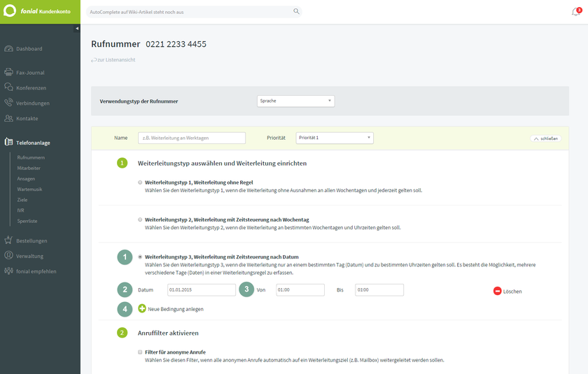Click the Neue Bedingung anlegen link
Viewport: 588px width, 374px height.
pyautogui.click(x=176, y=308)
